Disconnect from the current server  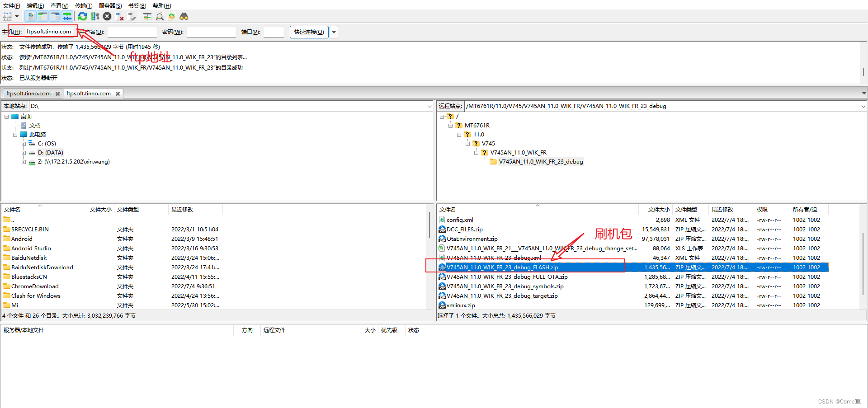(x=120, y=16)
